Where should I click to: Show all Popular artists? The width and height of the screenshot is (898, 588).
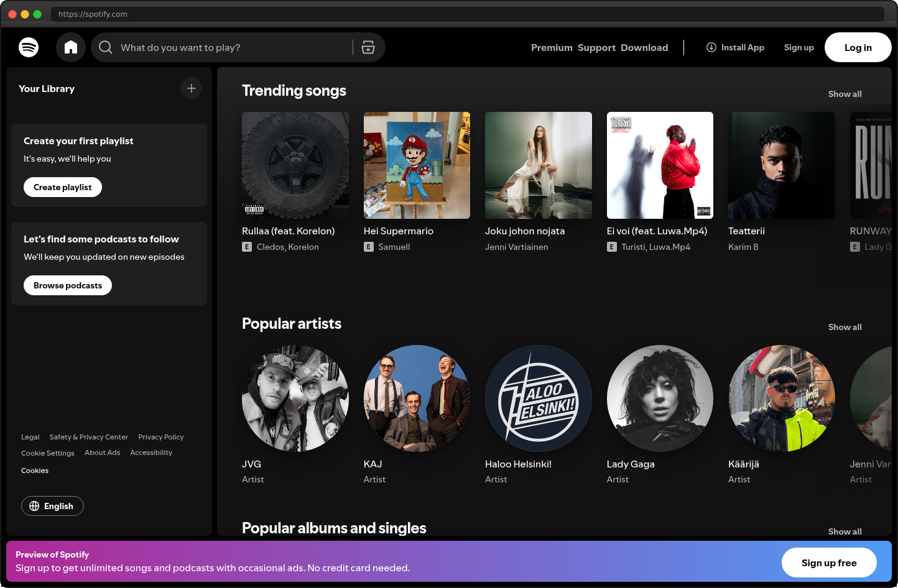(845, 327)
